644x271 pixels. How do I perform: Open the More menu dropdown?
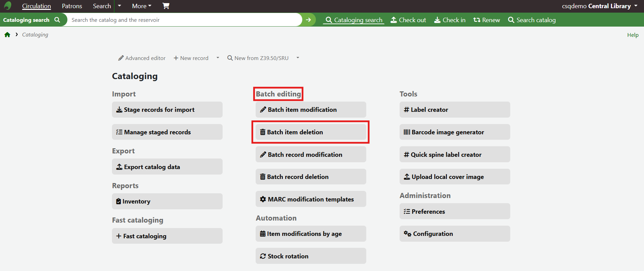142,6
